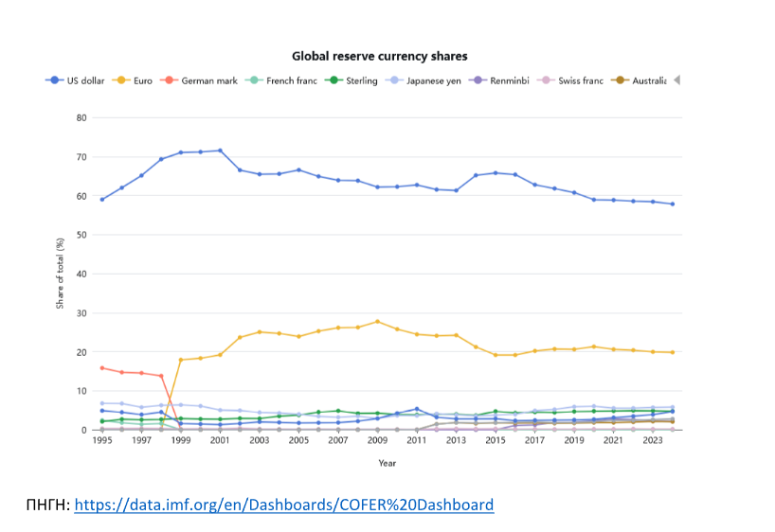Click the Japanese yen legend entry
Viewport: 775px width, 532px height.
426,80
